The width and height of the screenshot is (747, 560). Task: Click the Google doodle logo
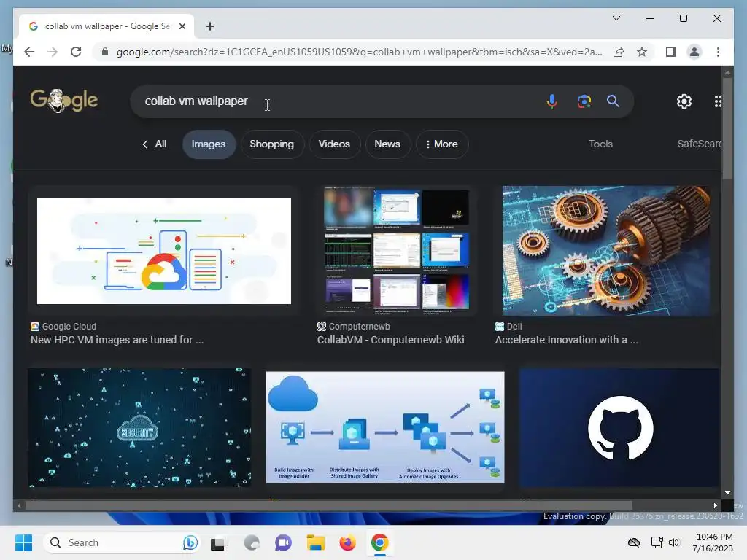click(x=64, y=101)
